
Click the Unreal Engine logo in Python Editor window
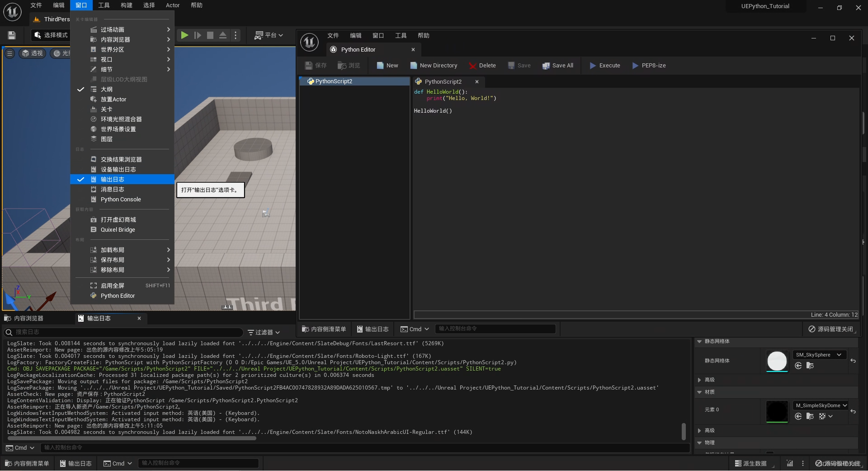310,43
